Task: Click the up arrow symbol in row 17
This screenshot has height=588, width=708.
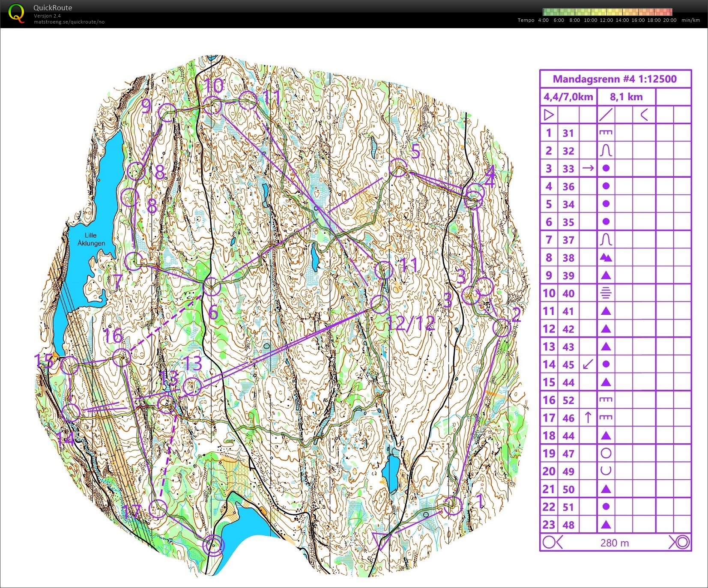Action: click(588, 418)
